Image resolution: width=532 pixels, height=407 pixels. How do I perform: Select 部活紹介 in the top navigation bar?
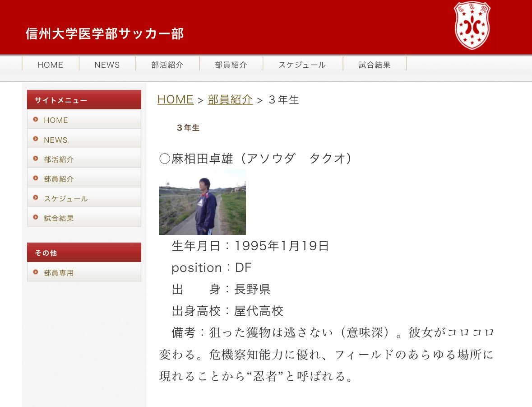[167, 65]
